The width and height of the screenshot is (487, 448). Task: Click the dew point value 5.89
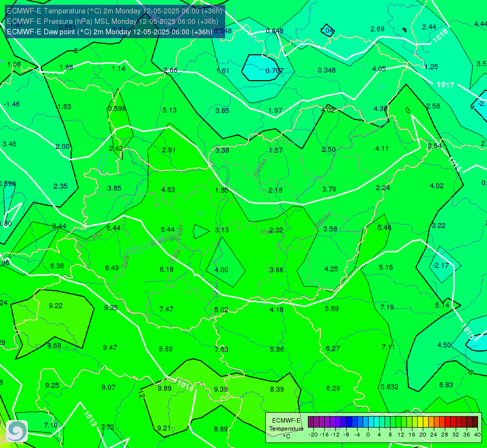click(x=331, y=309)
